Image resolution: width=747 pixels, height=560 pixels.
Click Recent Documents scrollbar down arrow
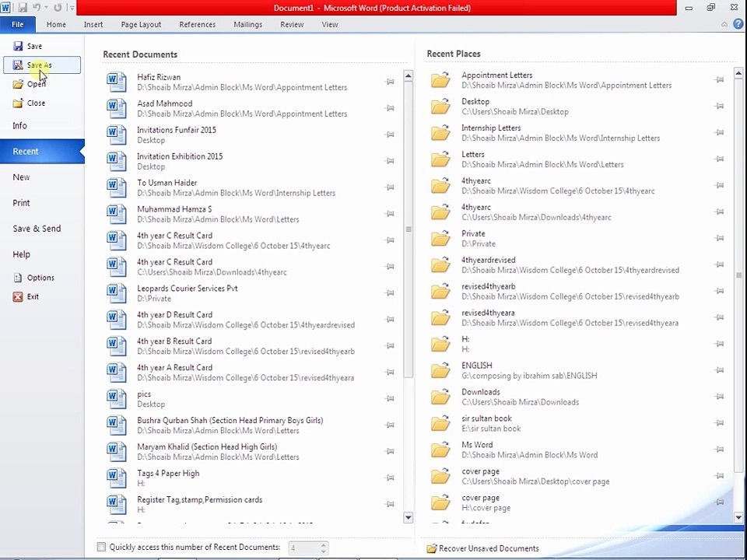[x=409, y=518]
